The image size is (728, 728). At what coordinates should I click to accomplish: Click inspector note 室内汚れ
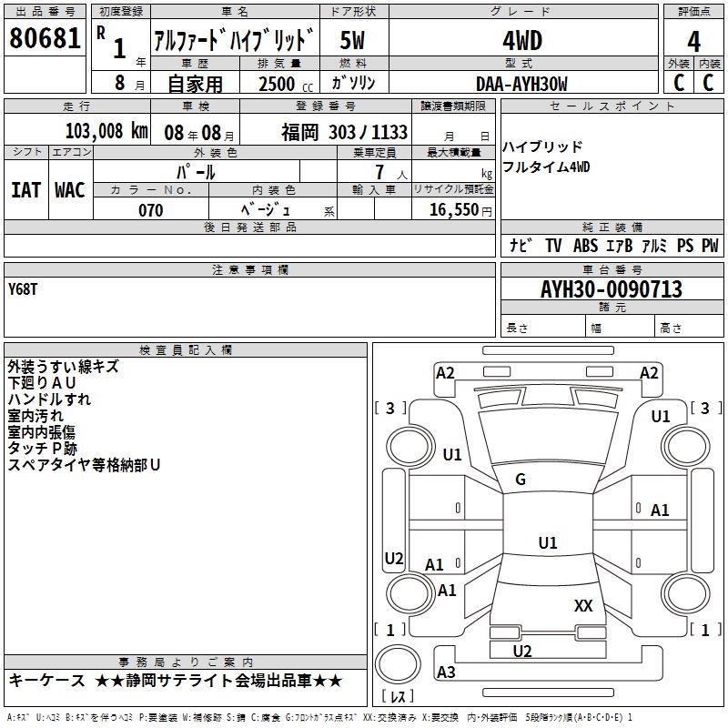(35, 416)
